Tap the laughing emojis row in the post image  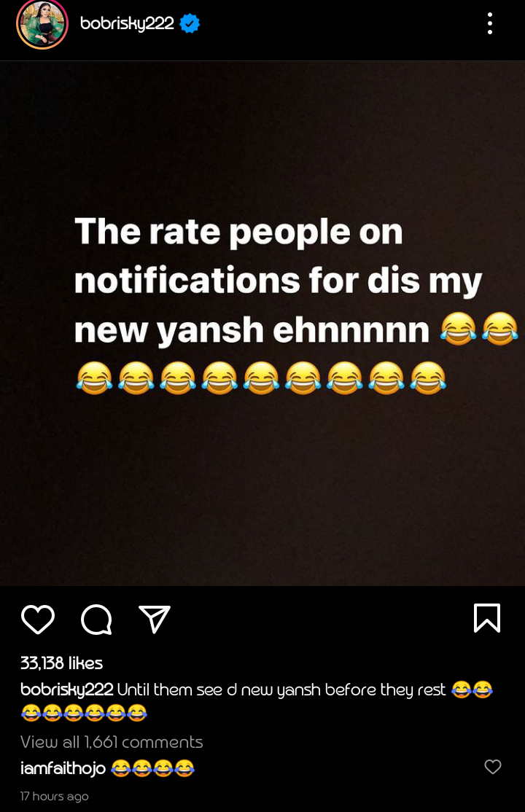[x=261, y=378]
